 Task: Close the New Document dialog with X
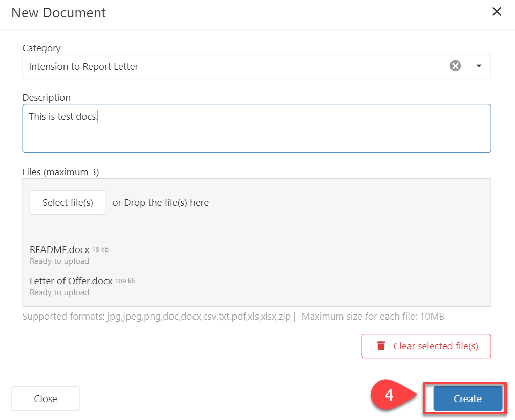tap(496, 12)
